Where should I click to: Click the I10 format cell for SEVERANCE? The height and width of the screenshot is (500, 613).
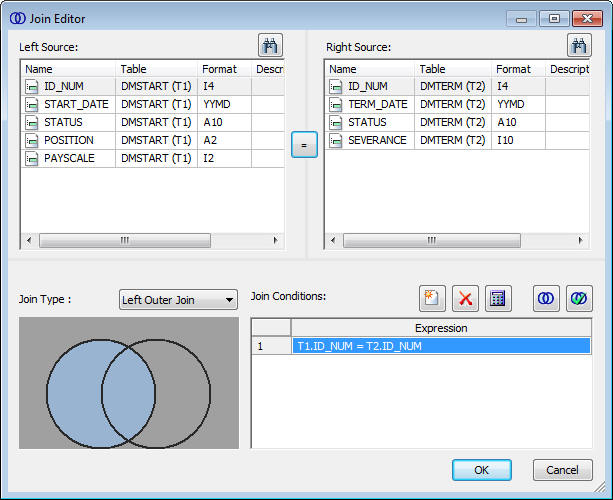[x=518, y=140]
